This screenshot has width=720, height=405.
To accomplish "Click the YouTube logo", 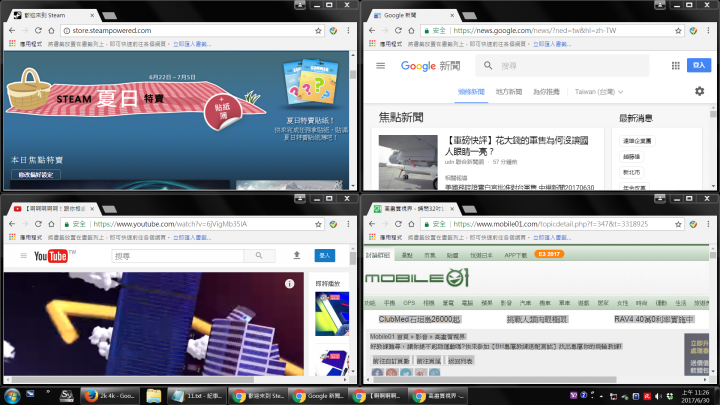I will click(x=51, y=256).
